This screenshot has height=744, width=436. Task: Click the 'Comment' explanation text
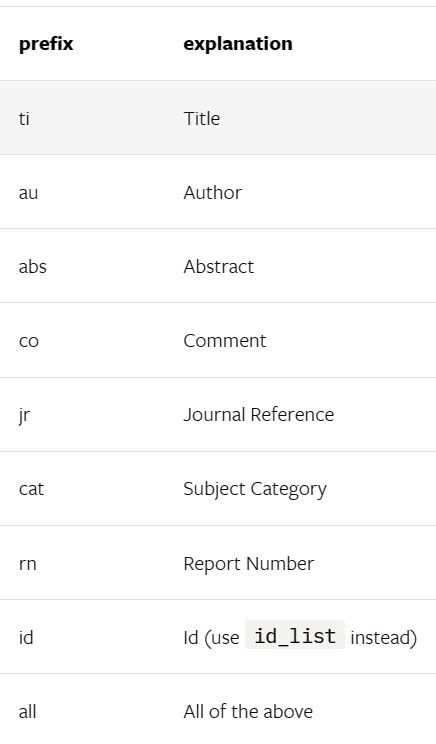(x=225, y=340)
